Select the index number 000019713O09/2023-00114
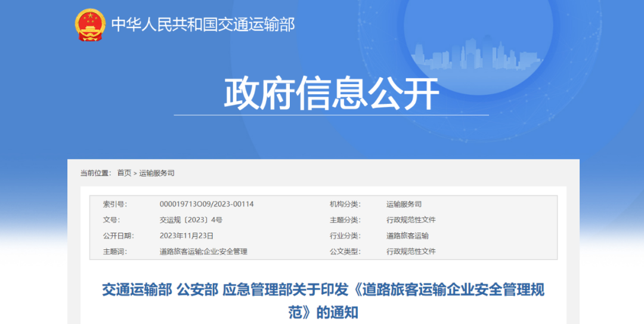This screenshot has height=324, width=644. pos(206,204)
